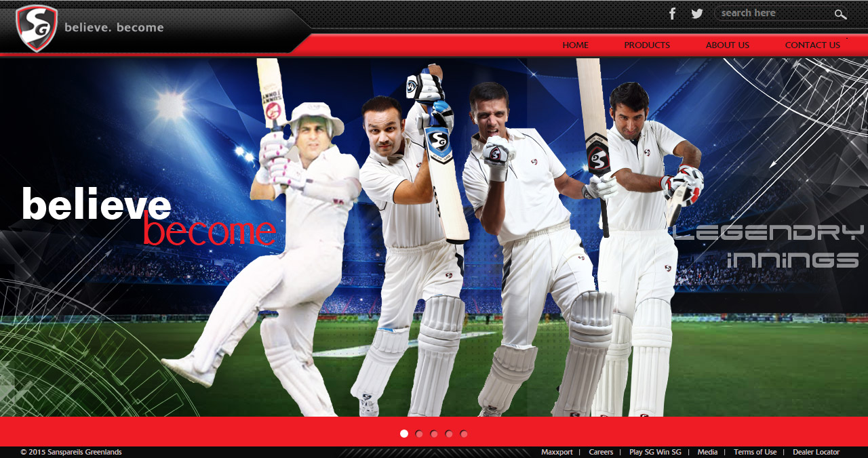Open the Maxxport footer link
The height and width of the screenshot is (458, 868).
pyautogui.click(x=557, y=452)
